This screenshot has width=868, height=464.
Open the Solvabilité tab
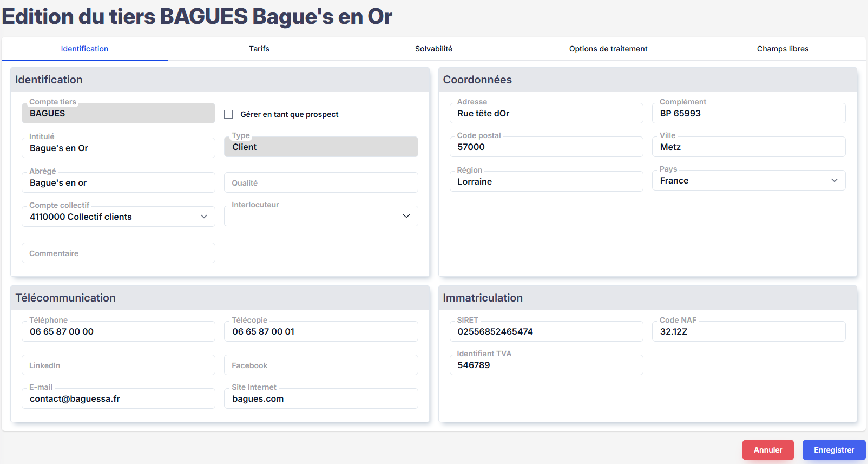click(x=433, y=49)
